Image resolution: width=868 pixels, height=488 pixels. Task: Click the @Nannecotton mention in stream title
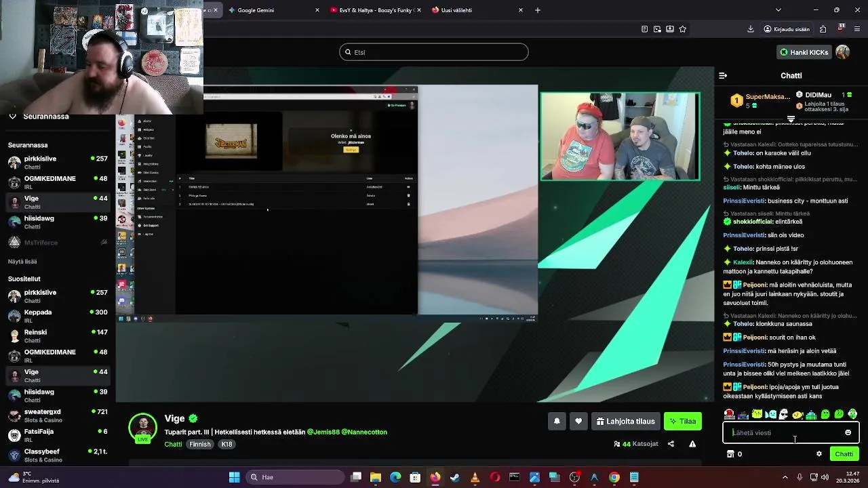[x=364, y=432]
